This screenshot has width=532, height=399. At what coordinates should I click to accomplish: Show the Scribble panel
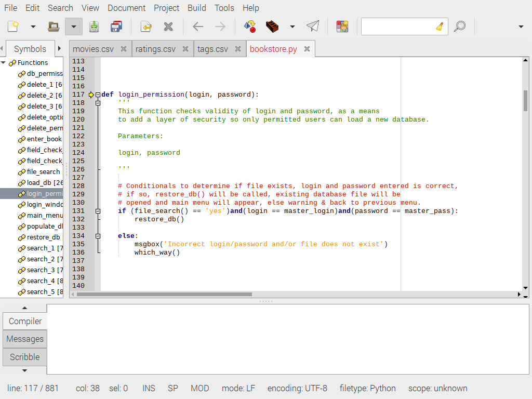tap(24, 357)
